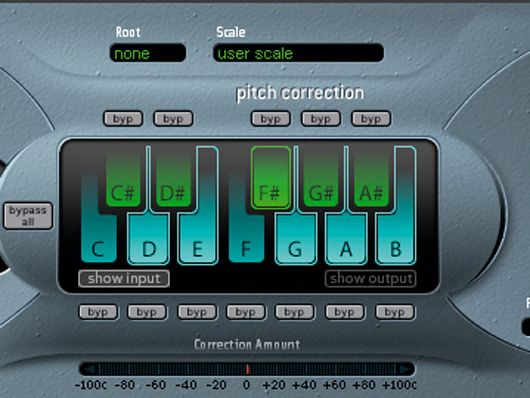Bypass the F# note with byp button
The width and height of the screenshot is (530, 398).
270,119
